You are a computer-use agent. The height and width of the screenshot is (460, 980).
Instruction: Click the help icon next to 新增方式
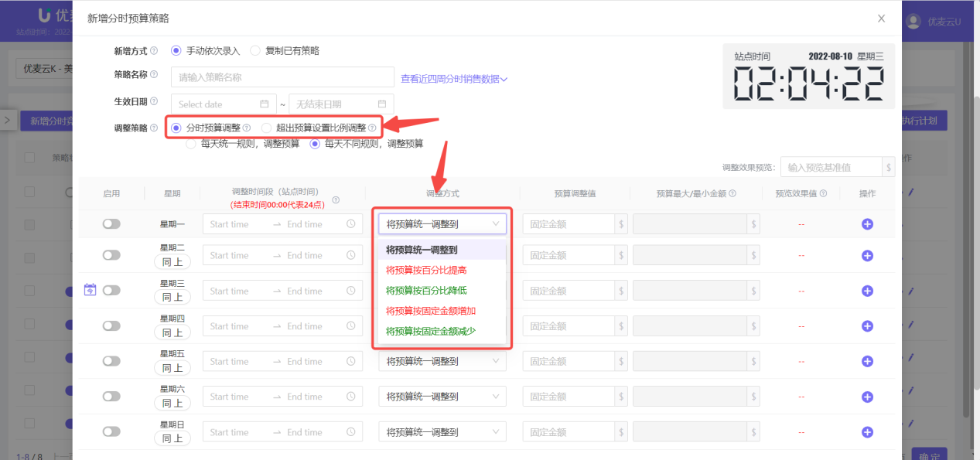coord(154,51)
